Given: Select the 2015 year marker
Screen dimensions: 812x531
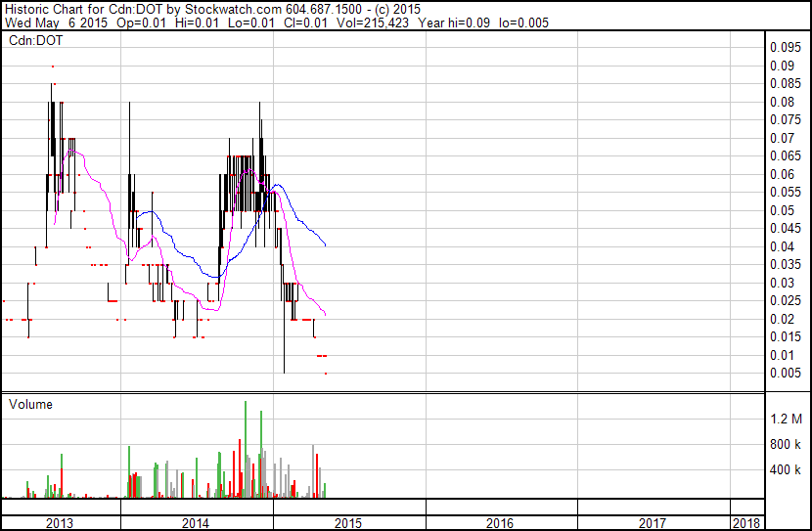Looking at the screenshot, I should point(348,523).
